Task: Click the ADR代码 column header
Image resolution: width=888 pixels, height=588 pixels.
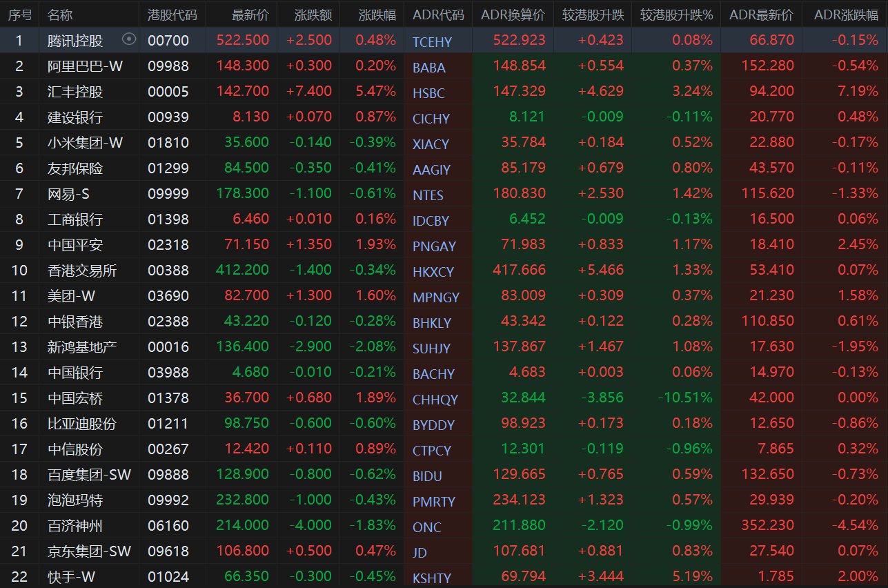Action: (438, 14)
